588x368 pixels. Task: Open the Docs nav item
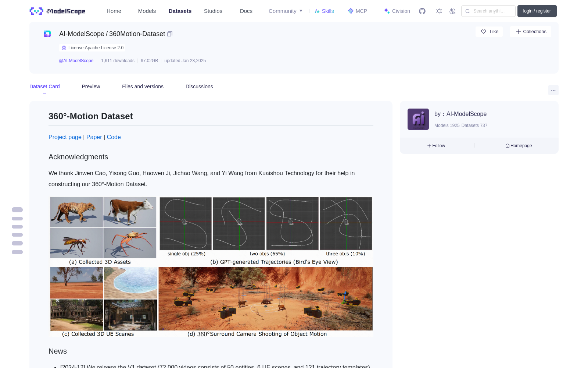tap(246, 11)
